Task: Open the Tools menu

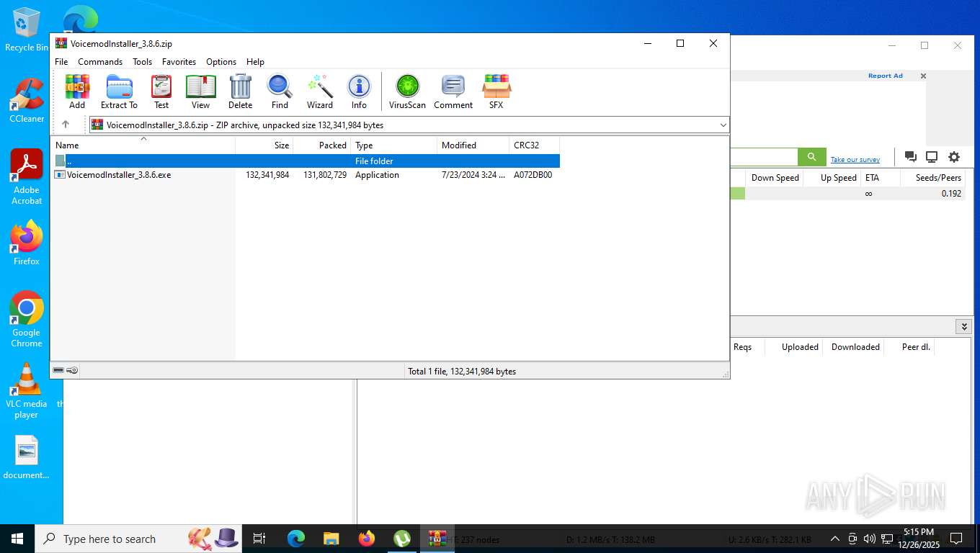Action: click(x=142, y=62)
